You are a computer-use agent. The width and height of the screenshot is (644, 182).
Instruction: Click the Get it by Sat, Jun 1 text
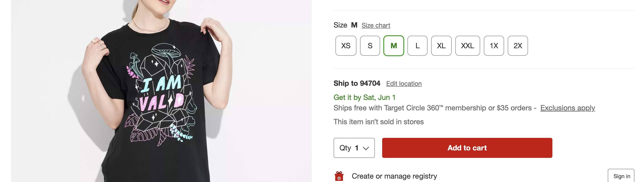click(364, 97)
